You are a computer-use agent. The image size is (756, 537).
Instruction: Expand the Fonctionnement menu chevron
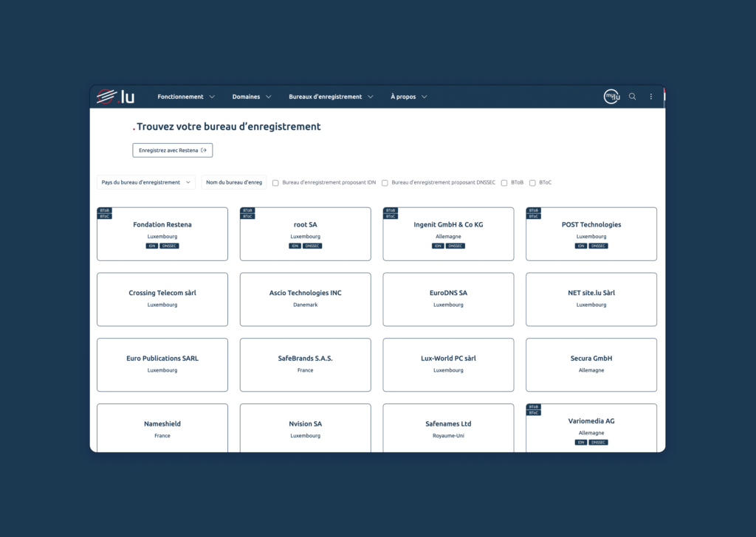coord(213,96)
